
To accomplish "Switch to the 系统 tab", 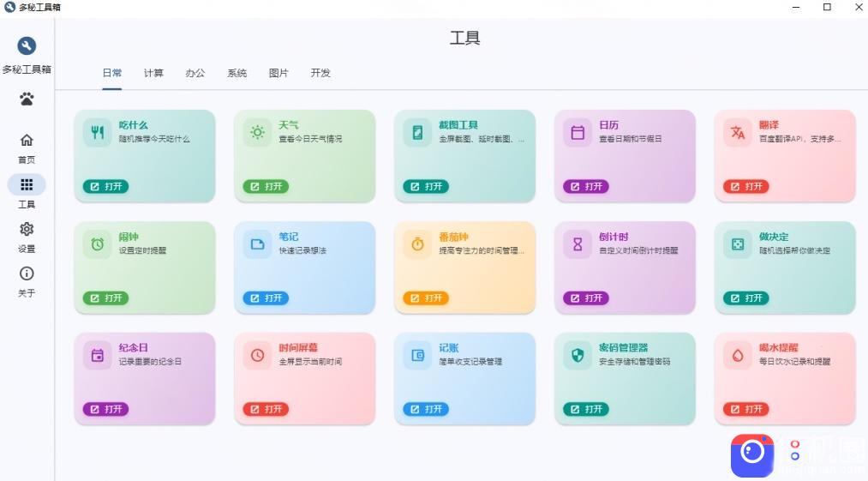I will click(237, 73).
